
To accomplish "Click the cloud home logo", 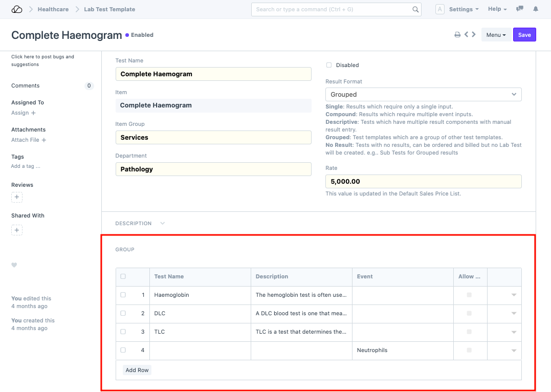I will click(x=17, y=9).
